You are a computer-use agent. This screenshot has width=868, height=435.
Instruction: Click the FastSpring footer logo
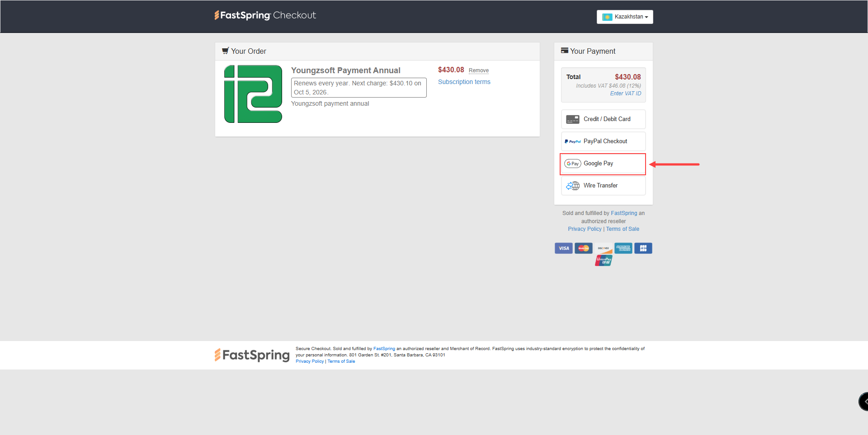point(252,355)
